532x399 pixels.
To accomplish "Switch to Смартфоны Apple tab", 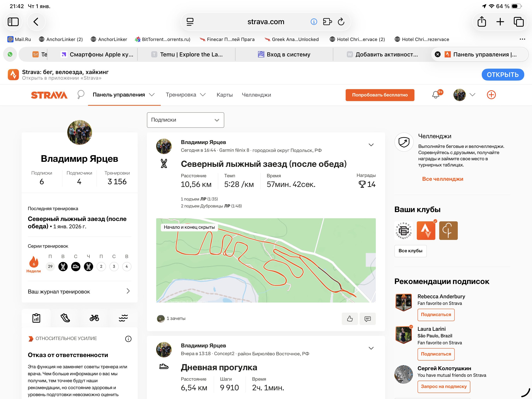I will tap(97, 54).
